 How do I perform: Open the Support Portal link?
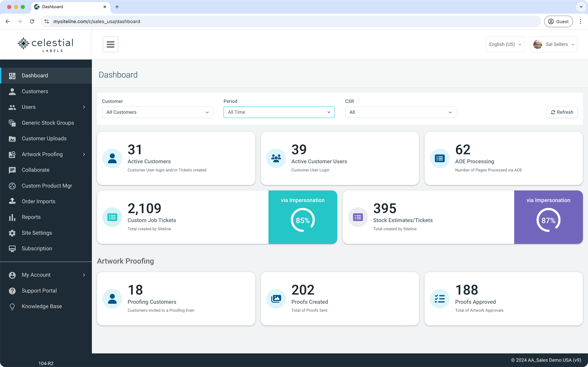coord(46,290)
